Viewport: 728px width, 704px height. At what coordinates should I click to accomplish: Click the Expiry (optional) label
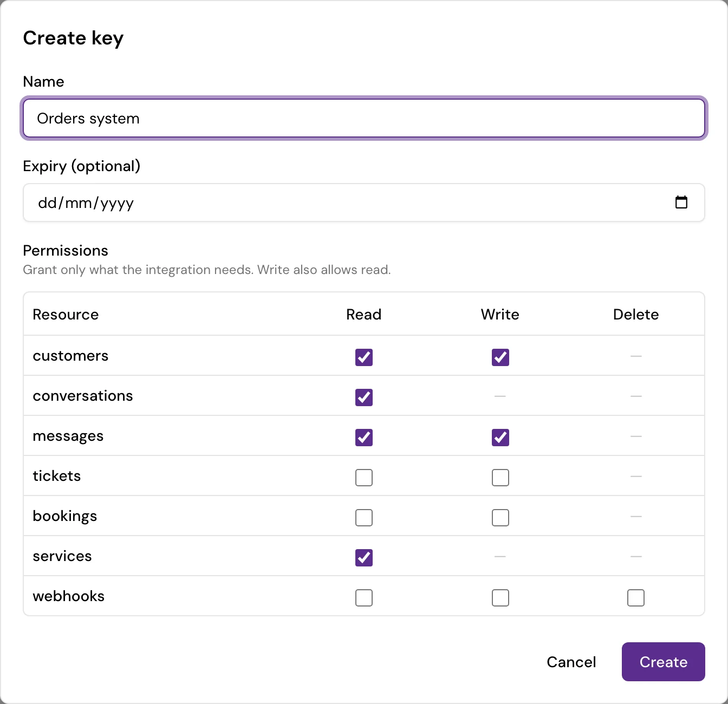81,166
